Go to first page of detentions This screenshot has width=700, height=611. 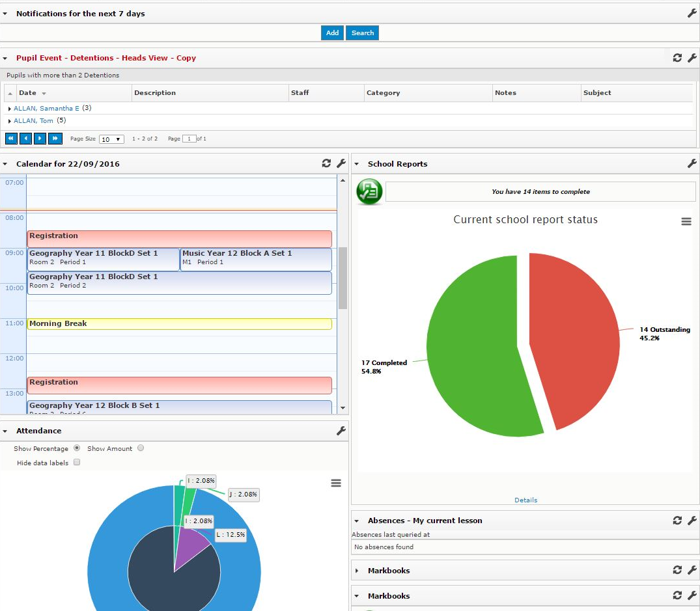pyautogui.click(x=11, y=138)
